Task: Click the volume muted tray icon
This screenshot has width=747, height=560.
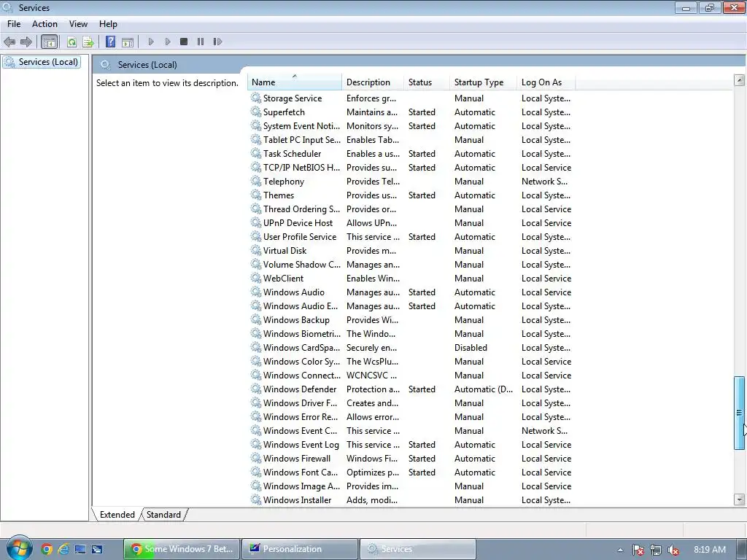Action: [673, 550]
